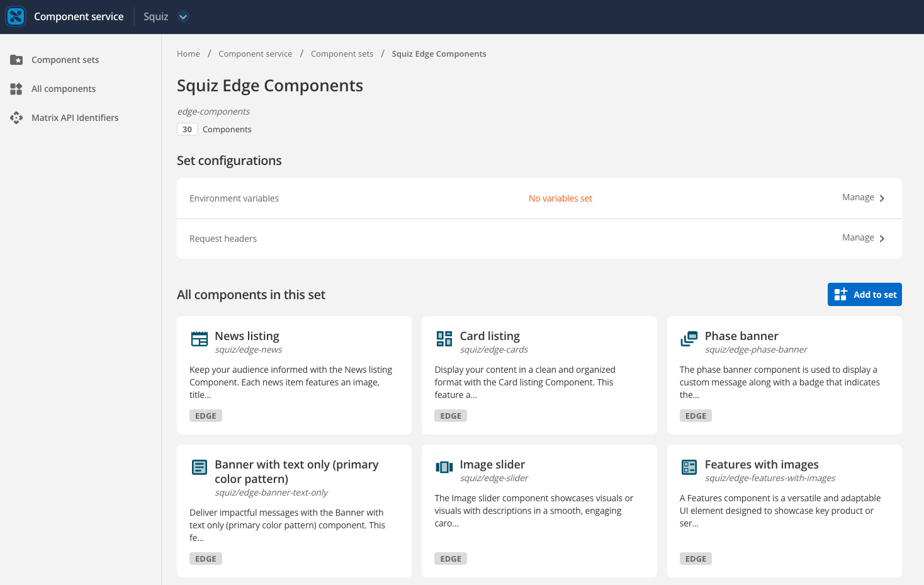Click the Phase banner description text
This screenshot has height=585, width=924.
point(780,382)
